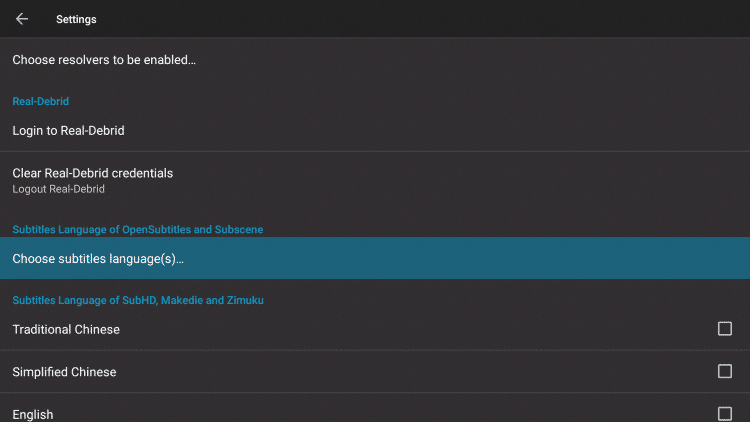Open Choose resolvers to be enabled
This screenshot has width=750, height=422.
pyautogui.click(x=375, y=60)
